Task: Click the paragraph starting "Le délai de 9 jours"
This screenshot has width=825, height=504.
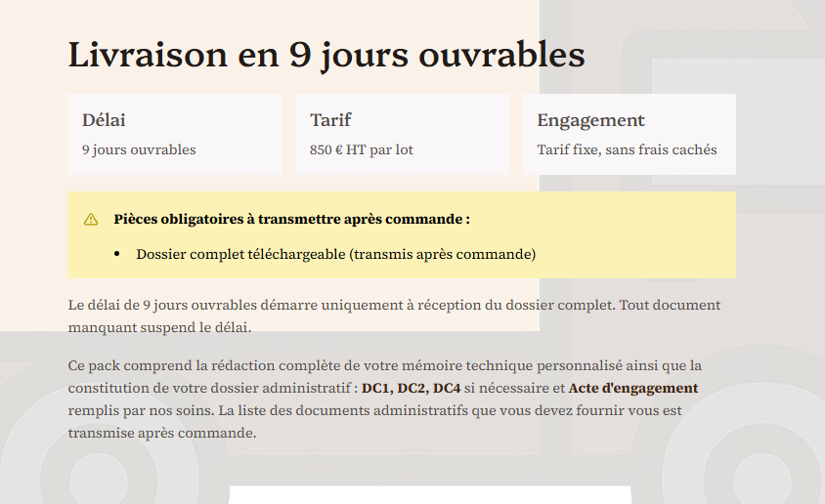Action: tap(394, 316)
